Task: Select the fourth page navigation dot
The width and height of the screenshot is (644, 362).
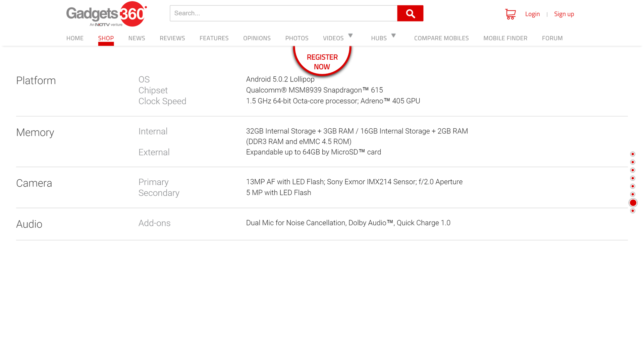Action: pyautogui.click(x=633, y=178)
